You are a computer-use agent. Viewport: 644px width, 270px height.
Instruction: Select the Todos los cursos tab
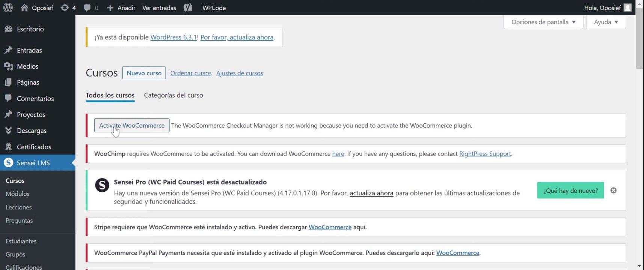(110, 95)
